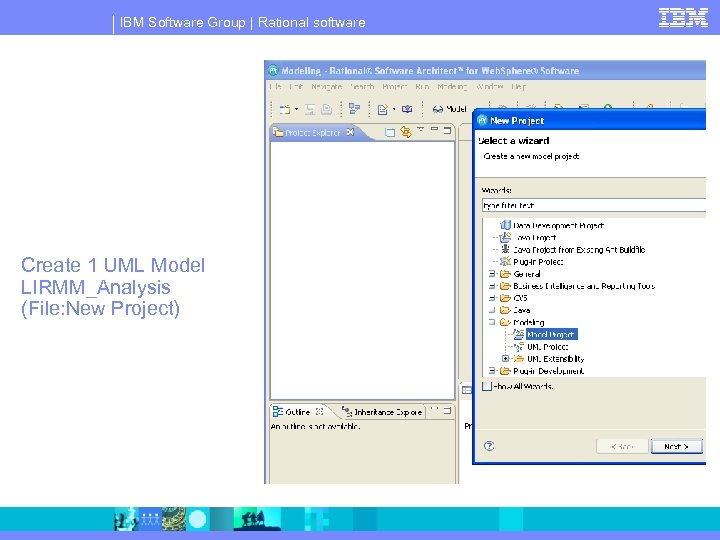Open the Modeling menu
Viewport: 720px width, 540px height.
(x=452, y=86)
